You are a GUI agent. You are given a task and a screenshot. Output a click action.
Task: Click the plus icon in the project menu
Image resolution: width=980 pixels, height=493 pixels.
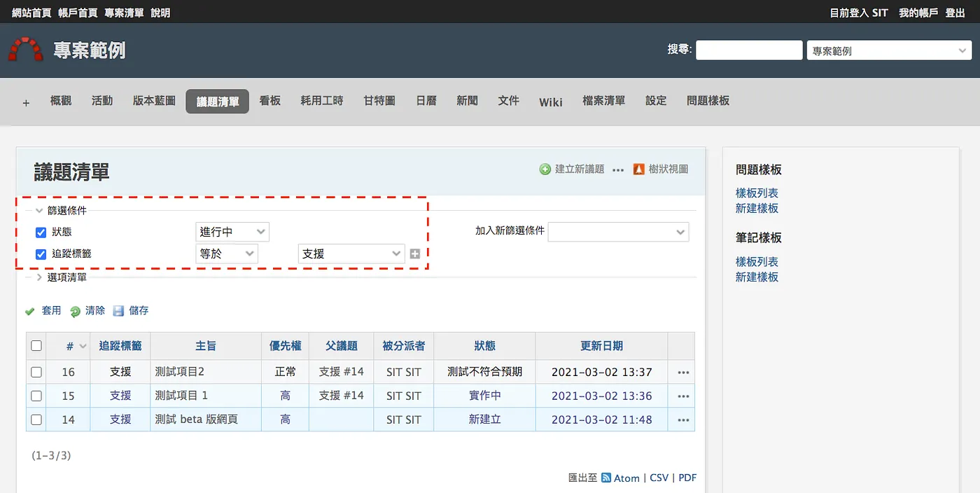click(x=27, y=103)
